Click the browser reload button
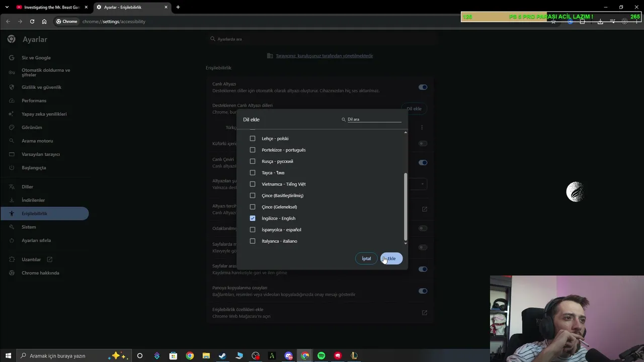The width and height of the screenshot is (644, 362). [x=32, y=22]
